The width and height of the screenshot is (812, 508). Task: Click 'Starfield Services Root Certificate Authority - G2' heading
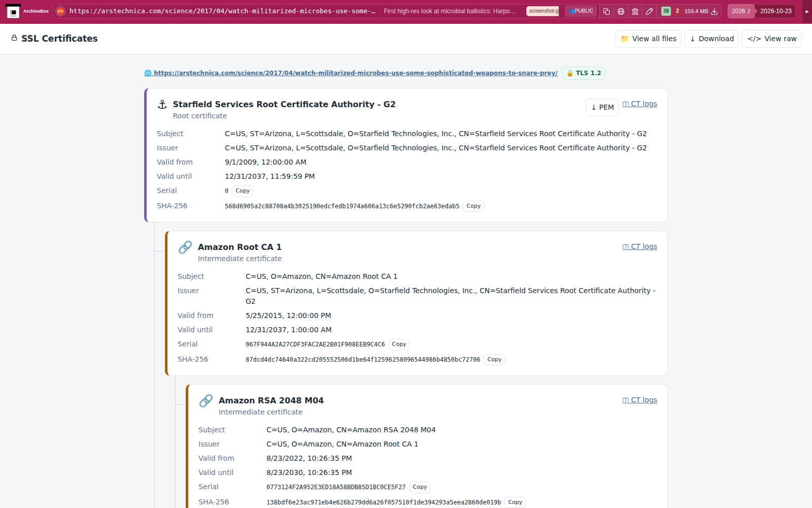(x=284, y=104)
